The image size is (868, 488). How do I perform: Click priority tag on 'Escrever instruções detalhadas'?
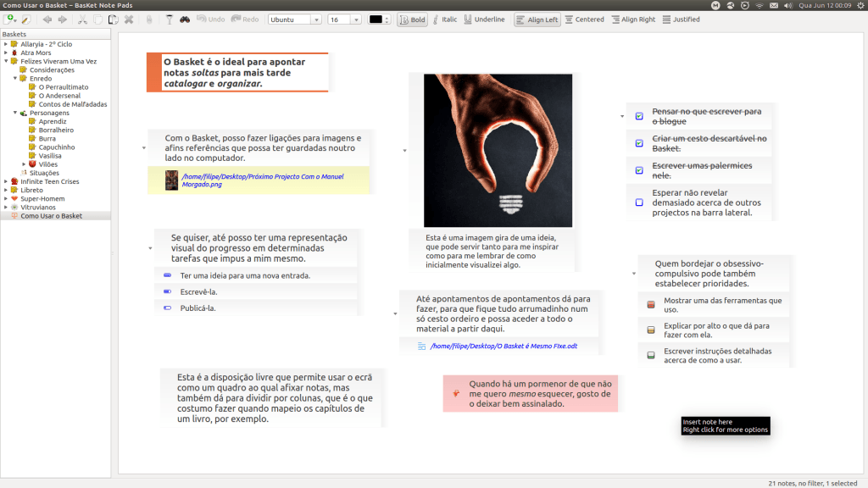tap(651, 355)
